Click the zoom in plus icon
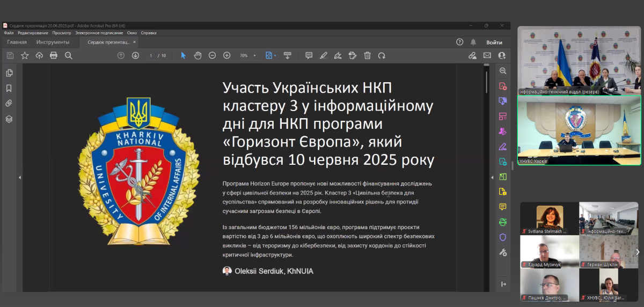 [x=226, y=55]
